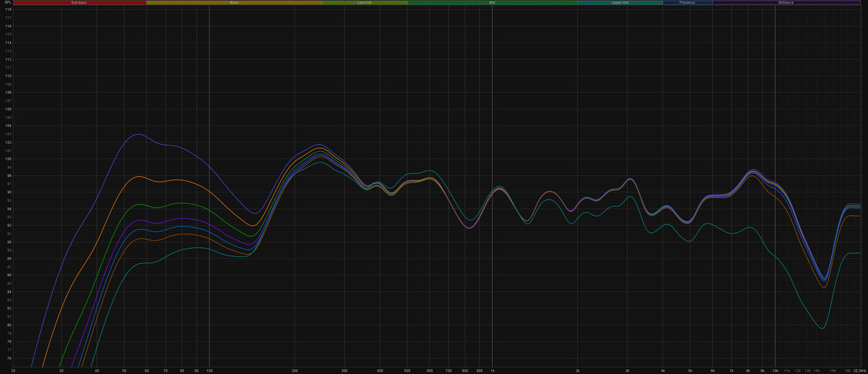Click the 200 label on the frequency axis

pyautogui.click(x=294, y=371)
